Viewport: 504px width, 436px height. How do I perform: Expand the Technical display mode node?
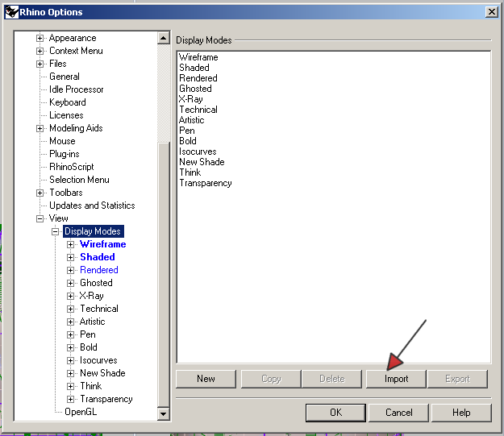[x=70, y=309]
